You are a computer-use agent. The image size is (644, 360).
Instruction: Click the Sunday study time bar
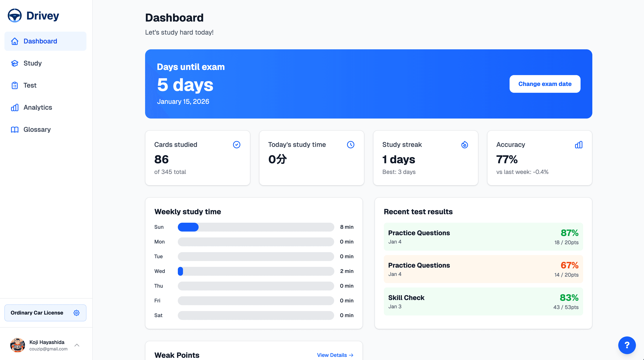(256, 227)
